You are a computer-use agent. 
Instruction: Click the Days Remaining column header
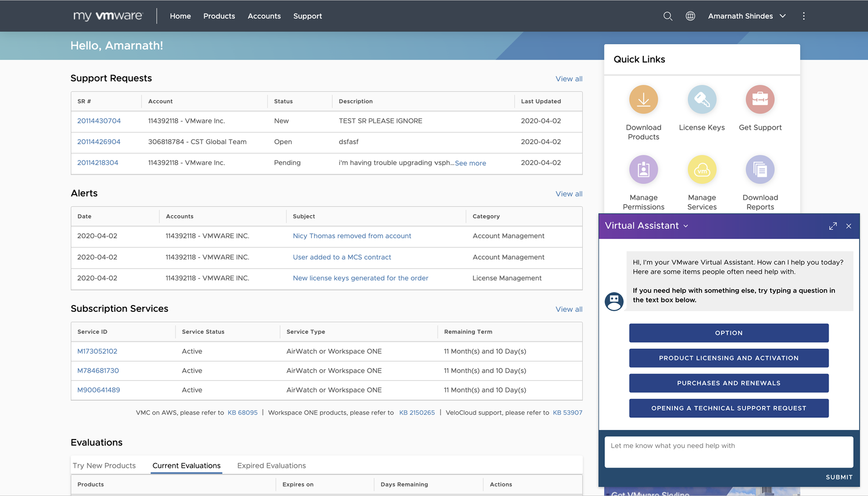click(404, 484)
